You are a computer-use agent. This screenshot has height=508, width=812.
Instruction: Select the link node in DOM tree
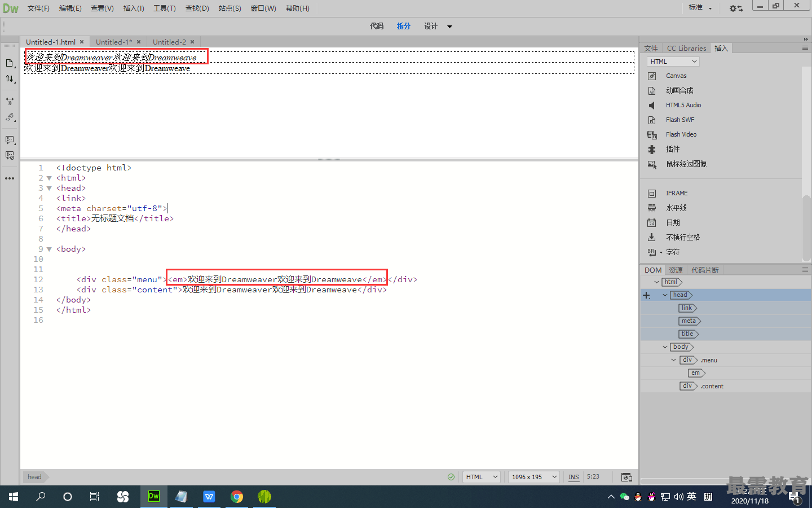[687, 308]
